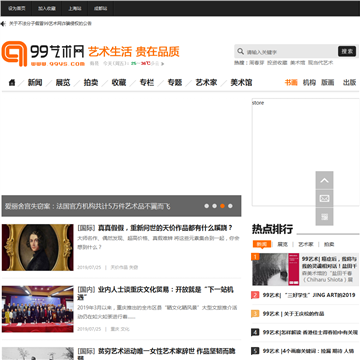Click the [国内] tag on 重庆文化贸易 article
This screenshot has height=360, width=360.
coord(87,290)
